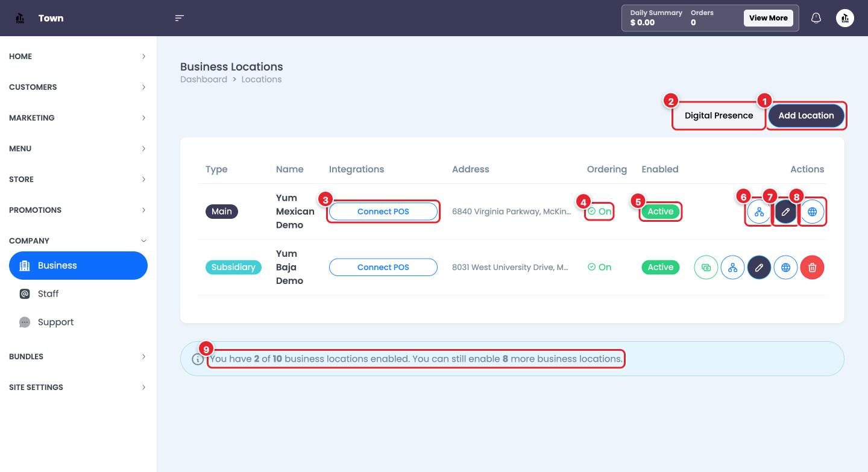The height and width of the screenshot is (472, 868).
Task: Collapse sidebar using hamburger menu icon
Action: click(x=179, y=18)
